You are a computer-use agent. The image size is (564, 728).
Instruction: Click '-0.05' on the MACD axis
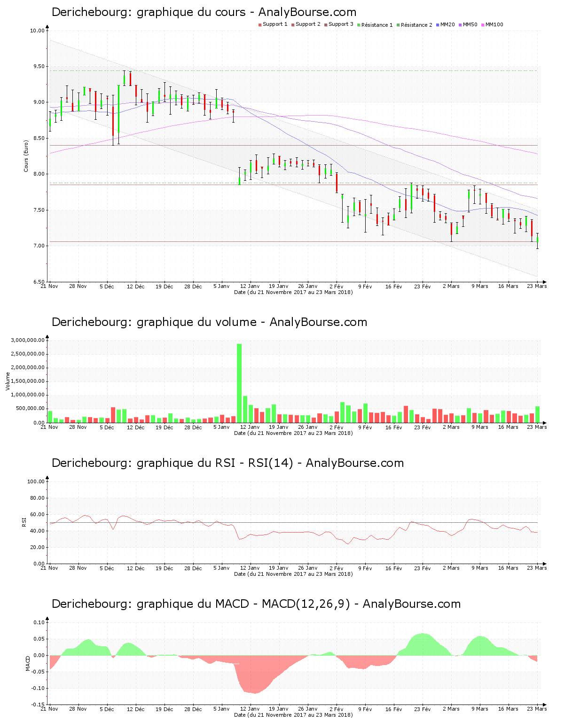pyautogui.click(x=38, y=672)
